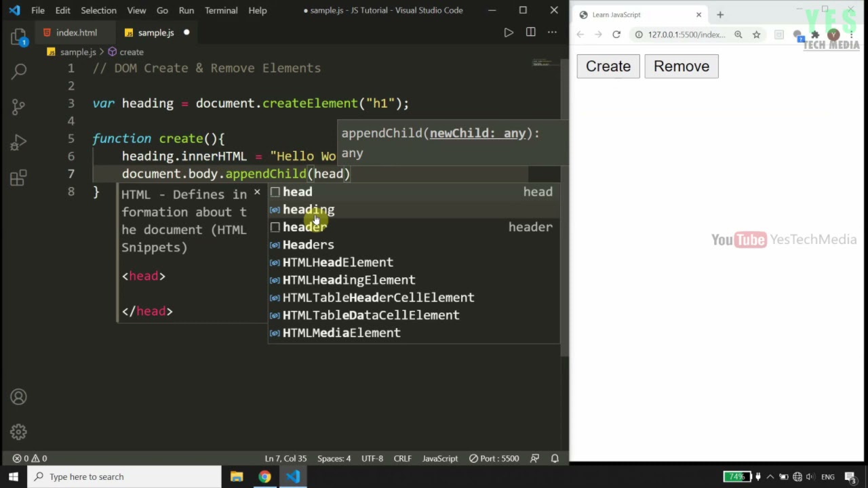Select the HTMLHeadingElement suggestion
This screenshot has height=488, width=868.
click(x=414, y=280)
